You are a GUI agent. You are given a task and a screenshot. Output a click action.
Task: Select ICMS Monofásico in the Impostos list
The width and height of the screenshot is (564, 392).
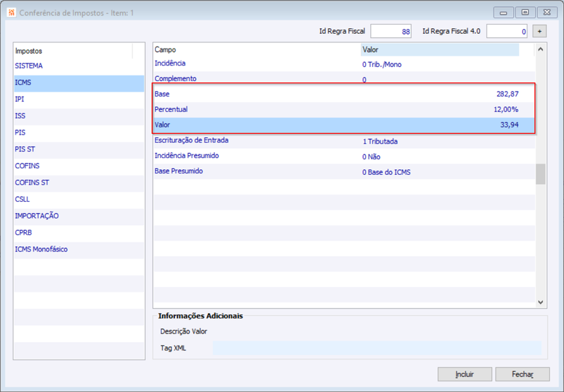pos(79,249)
